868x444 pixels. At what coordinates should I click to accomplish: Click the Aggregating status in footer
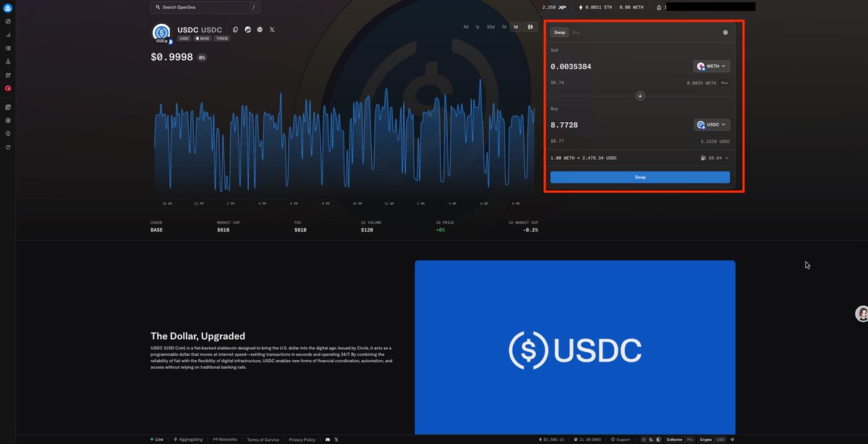[188, 440]
